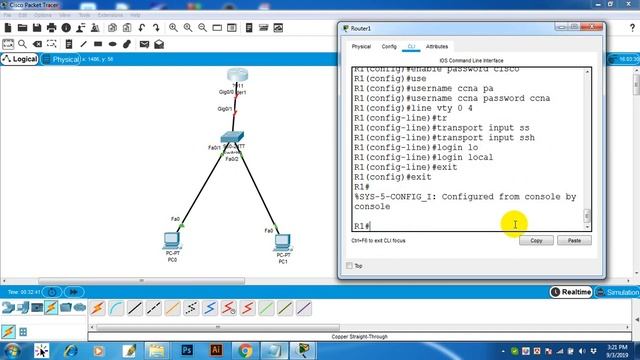
Task: Click the taskbar clock showing 3:21 PM
Action: tap(618, 351)
